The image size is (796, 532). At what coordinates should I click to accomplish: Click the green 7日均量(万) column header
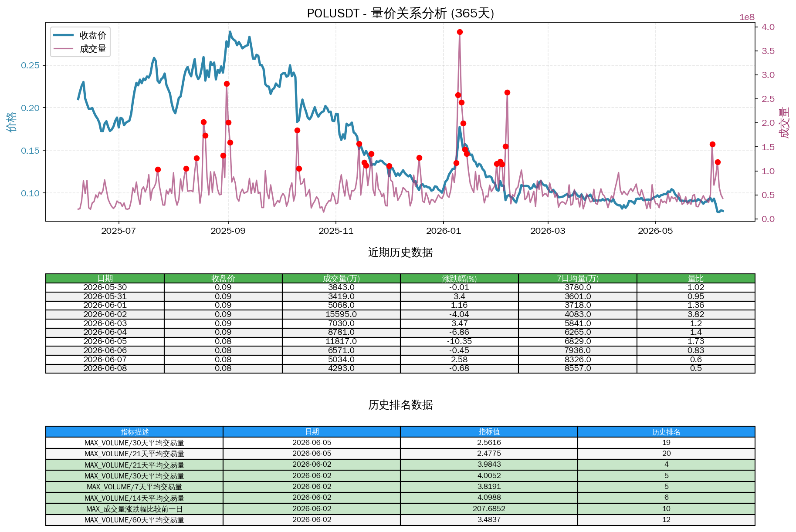[578, 278]
